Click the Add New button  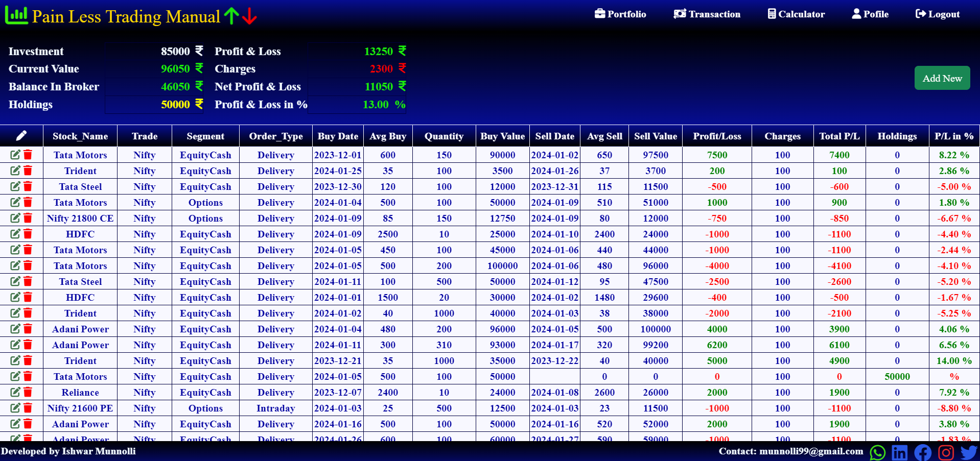coord(942,78)
